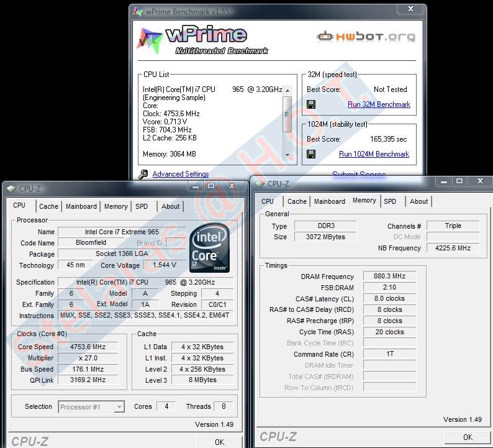Click the wrench icon beside Advanced Settings
This screenshot has height=448, width=493.
(x=143, y=174)
